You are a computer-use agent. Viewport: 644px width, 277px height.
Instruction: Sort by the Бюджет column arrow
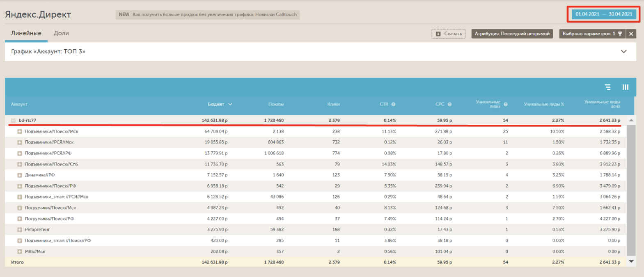point(230,104)
